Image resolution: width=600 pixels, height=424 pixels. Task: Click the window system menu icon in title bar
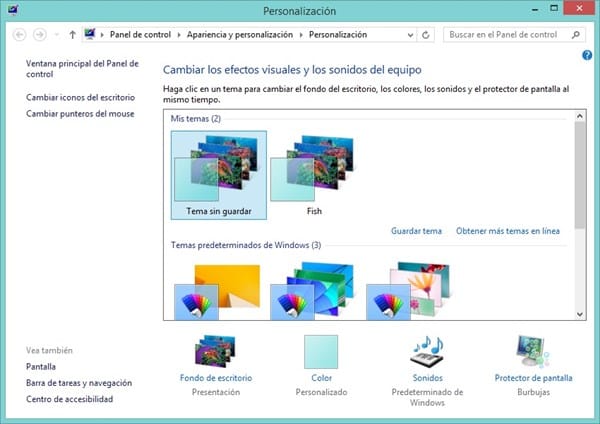click(13, 9)
